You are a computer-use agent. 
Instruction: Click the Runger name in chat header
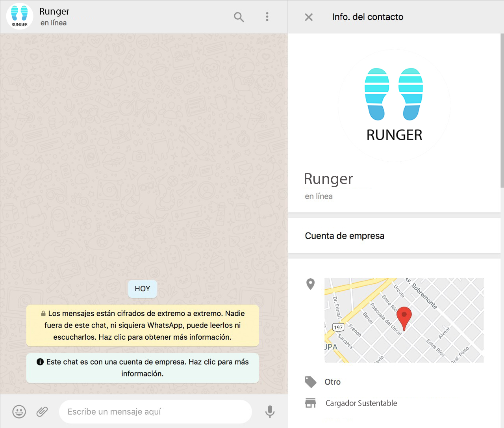(x=54, y=11)
